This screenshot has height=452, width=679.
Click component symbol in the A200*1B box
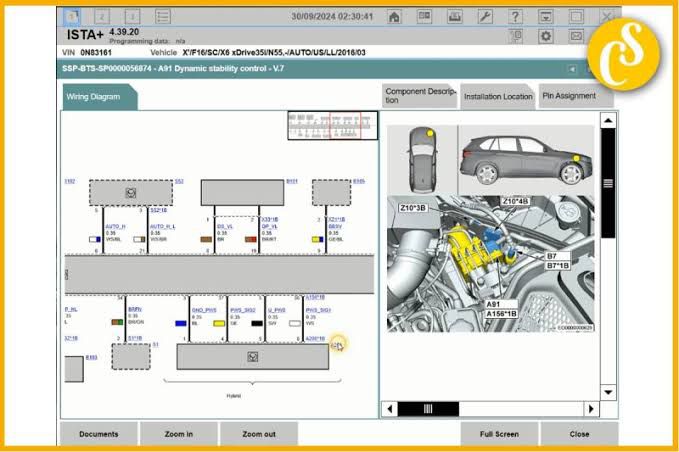pyautogui.click(x=252, y=357)
